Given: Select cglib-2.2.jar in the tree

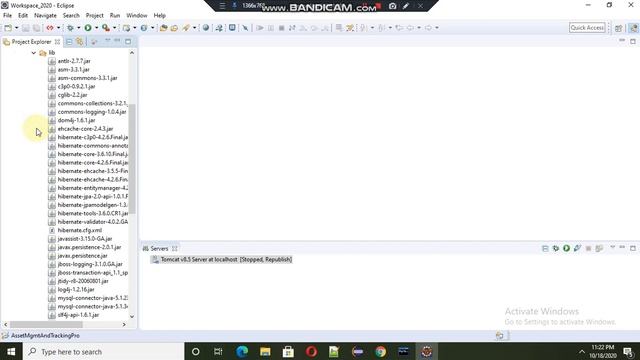Looking at the screenshot, I should pyautogui.click(x=72, y=95).
